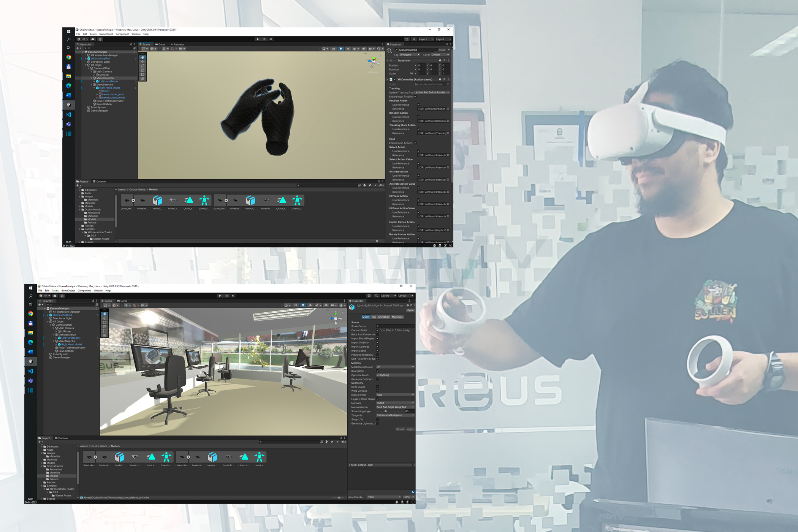The image size is (798, 532).
Task: Select the Rotate tool in the hands scene
Action: [x=142, y=66]
